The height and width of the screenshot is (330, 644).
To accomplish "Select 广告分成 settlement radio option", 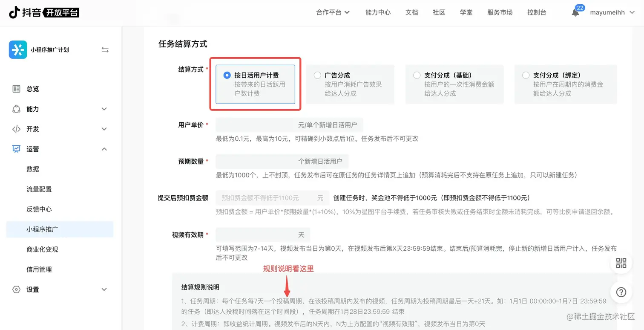I will click(x=317, y=75).
